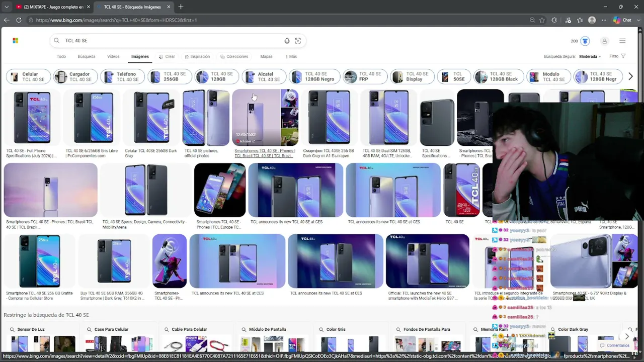Switch to the Búsqueda tab

(x=87, y=56)
